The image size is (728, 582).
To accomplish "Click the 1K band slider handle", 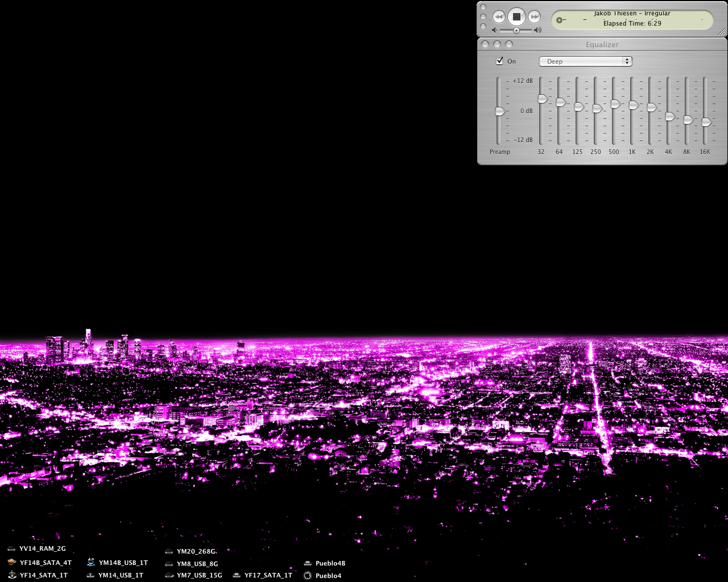I will click(634, 105).
